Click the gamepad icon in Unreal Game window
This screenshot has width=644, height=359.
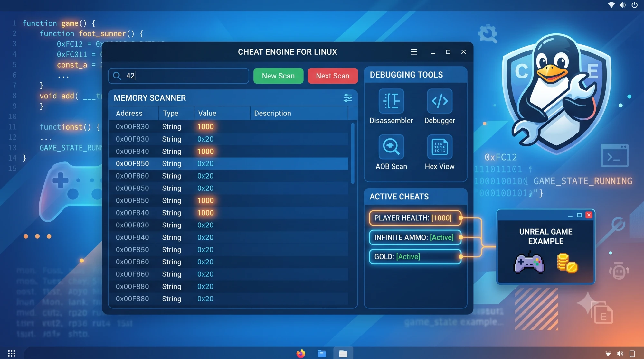coord(529,263)
